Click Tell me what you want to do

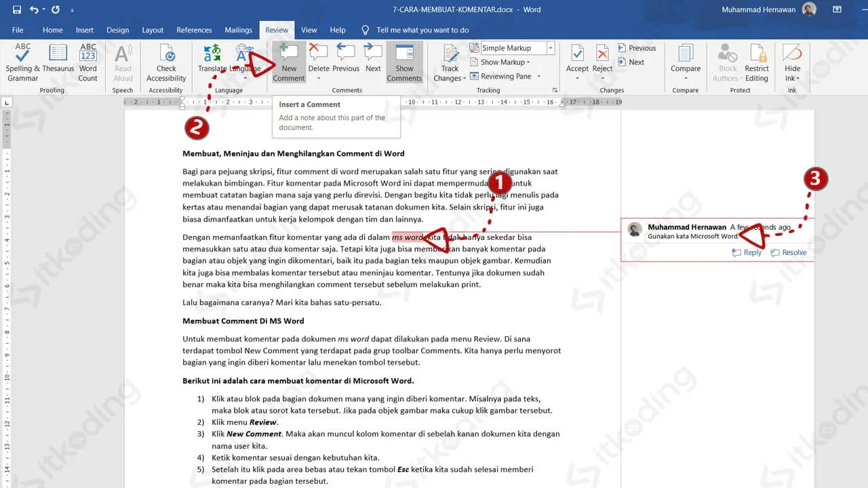[x=415, y=30]
